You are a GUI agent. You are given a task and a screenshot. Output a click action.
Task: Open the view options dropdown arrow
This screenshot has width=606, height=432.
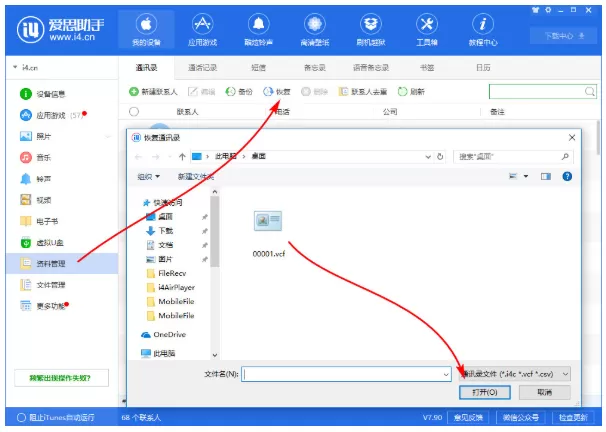pyautogui.click(x=526, y=176)
